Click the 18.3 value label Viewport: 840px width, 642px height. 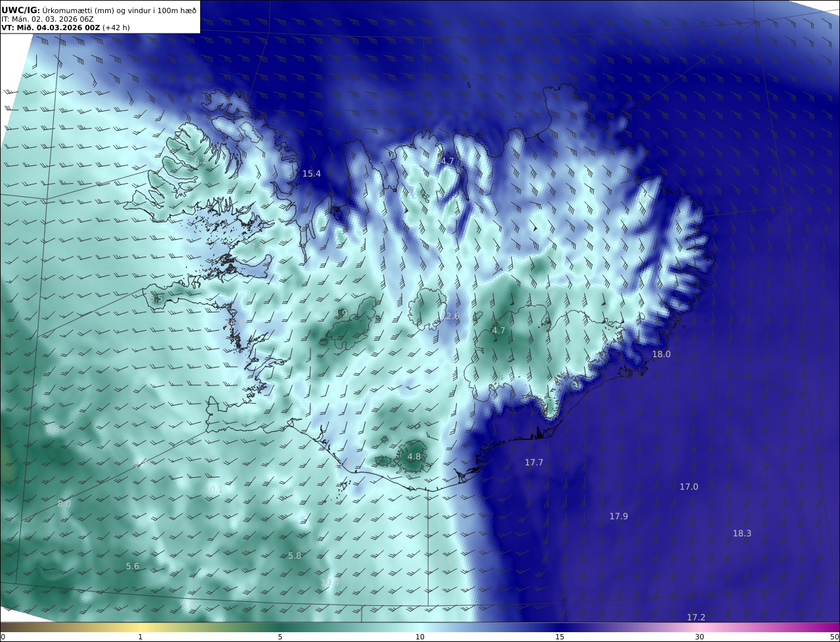coord(742,534)
